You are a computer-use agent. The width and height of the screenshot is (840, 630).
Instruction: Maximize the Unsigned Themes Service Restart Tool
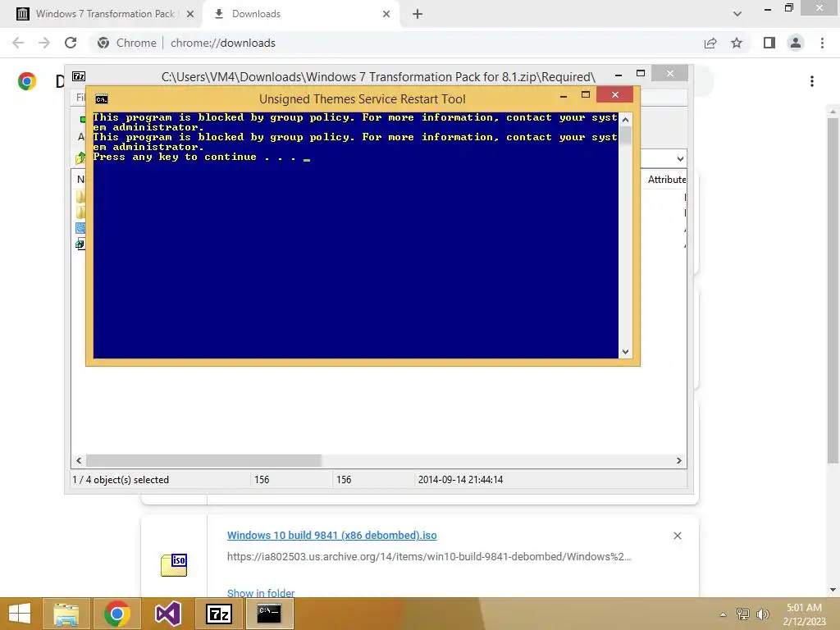(586, 95)
